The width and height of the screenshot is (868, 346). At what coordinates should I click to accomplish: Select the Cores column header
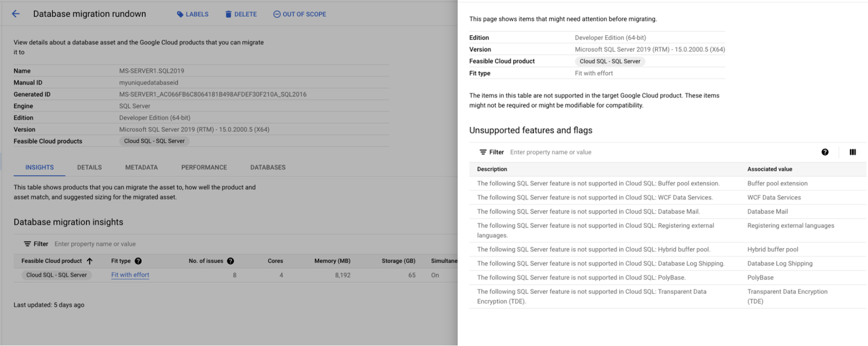click(275, 261)
